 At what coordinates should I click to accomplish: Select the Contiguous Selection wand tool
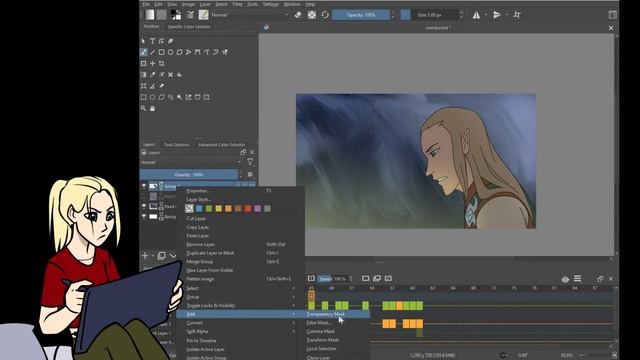tap(180, 97)
